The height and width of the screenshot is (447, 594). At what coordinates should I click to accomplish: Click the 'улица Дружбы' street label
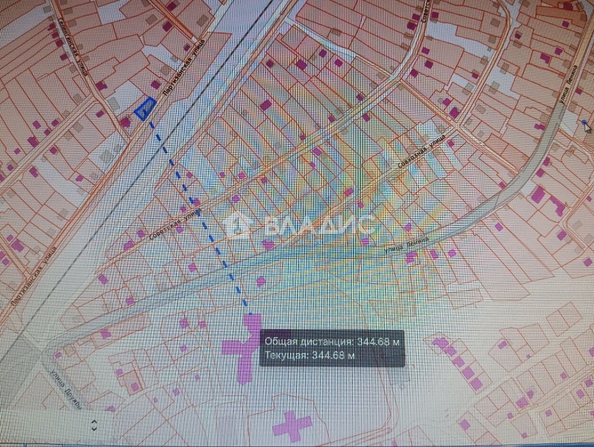click(67, 389)
